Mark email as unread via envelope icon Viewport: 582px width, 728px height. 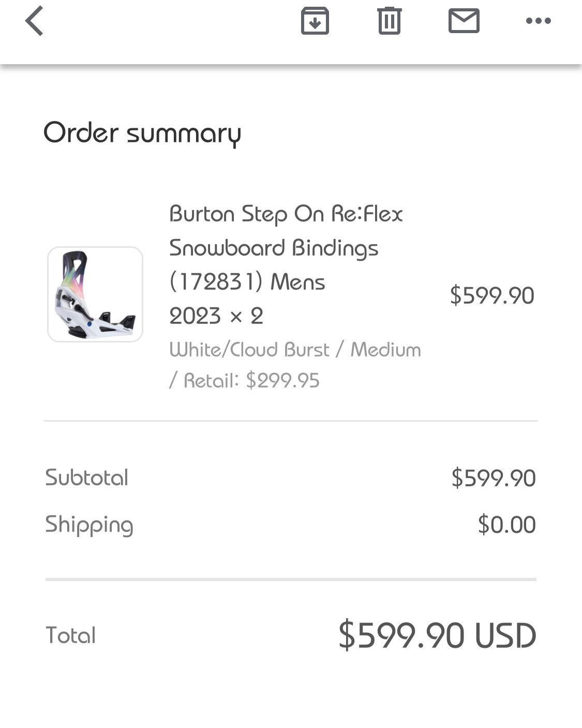[464, 21]
